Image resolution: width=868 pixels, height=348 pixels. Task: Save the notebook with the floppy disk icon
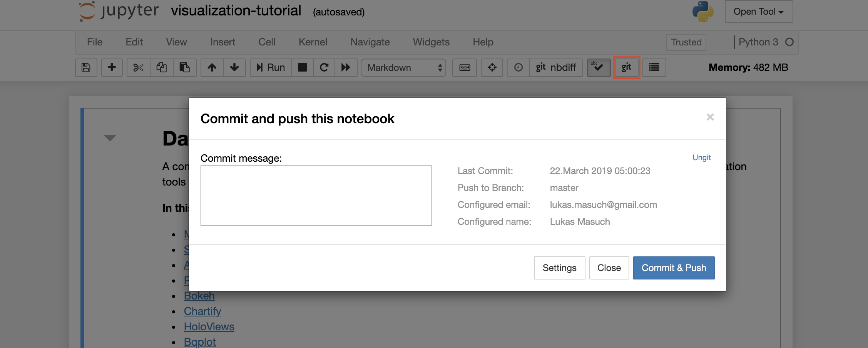click(86, 67)
